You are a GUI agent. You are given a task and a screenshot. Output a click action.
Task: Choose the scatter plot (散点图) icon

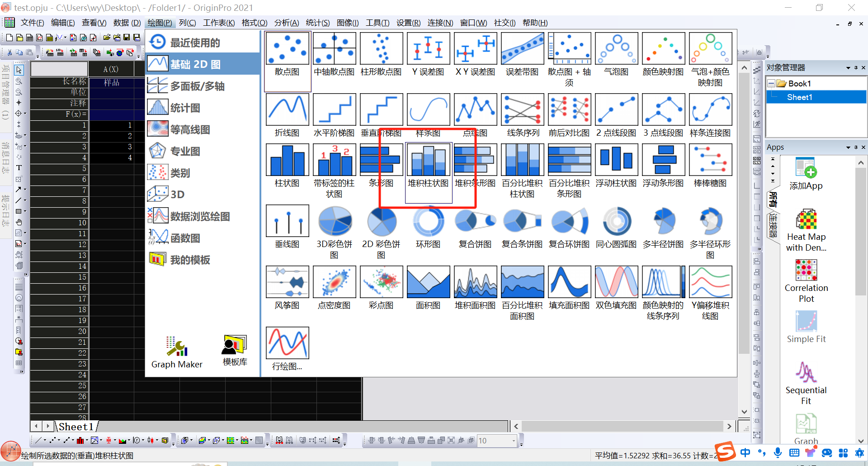click(287, 48)
